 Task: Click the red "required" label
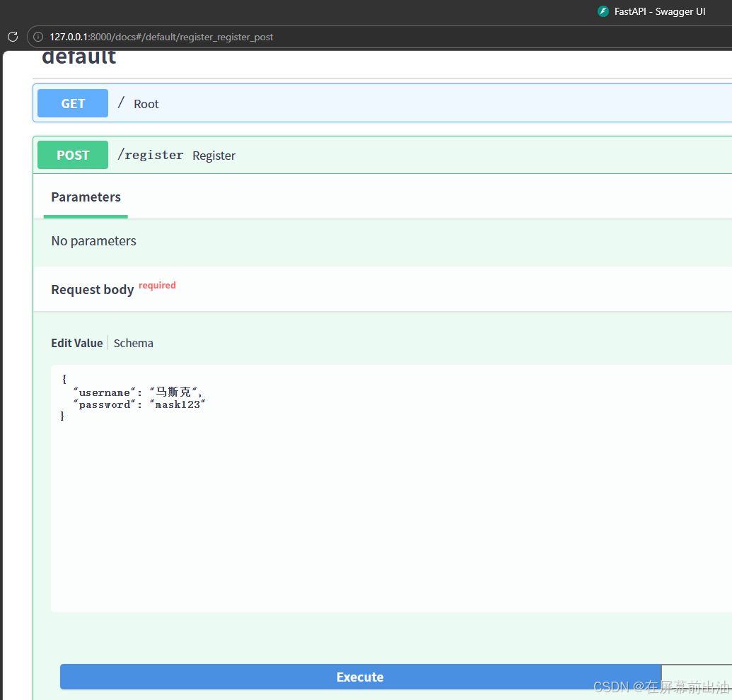click(x=157, y=285)
